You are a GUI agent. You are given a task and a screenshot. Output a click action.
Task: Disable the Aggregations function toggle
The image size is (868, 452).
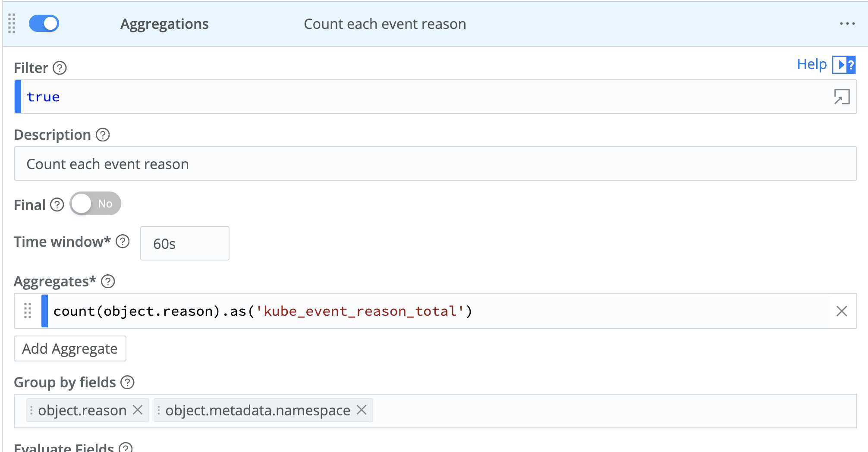(x=44, y=23)
